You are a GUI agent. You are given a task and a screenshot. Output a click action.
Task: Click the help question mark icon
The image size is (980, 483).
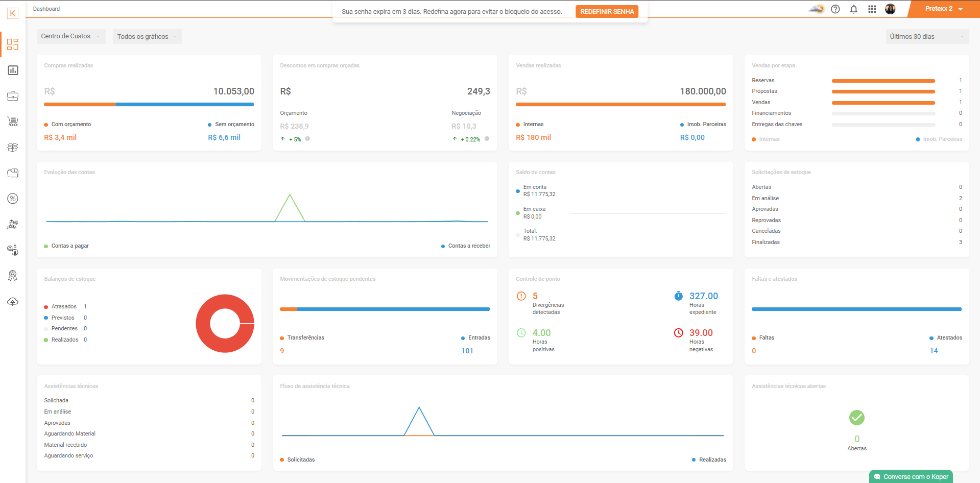835,9
